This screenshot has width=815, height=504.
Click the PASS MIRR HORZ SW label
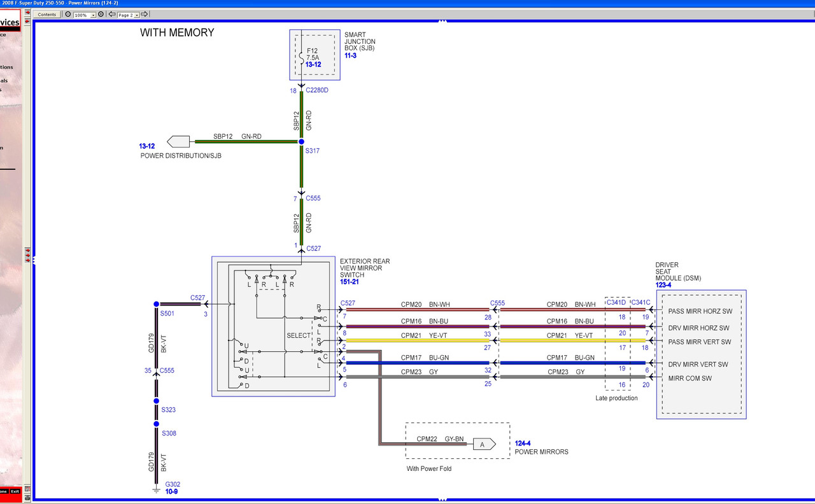coord(700,312)
